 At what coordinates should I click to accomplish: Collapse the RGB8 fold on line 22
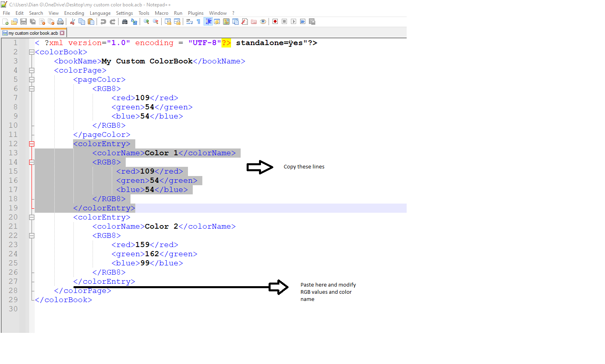pyautogui.click(x=32, y=235)
